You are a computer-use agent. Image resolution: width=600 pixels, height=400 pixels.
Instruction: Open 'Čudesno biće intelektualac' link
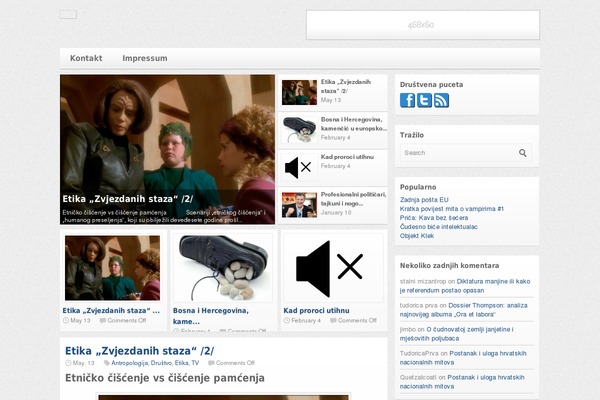(x=439, y=227)
